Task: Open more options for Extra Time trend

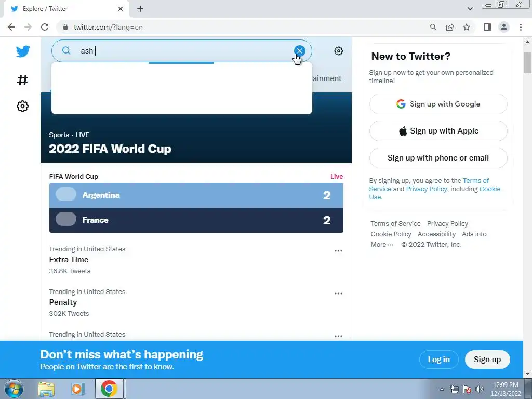Action: (338, 251)
